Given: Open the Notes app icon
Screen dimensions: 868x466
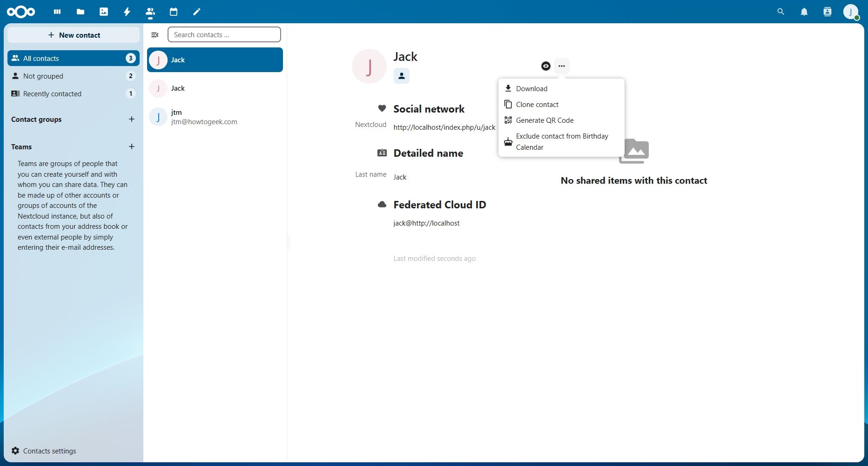Looking at the screenshot, I should pyautogui.click(x=197, y=12).
